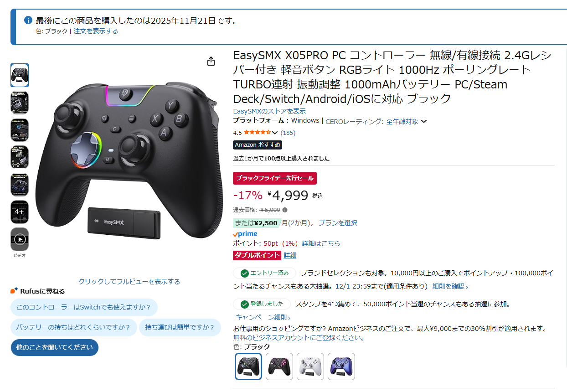This screenshot has height=392, width=567.
Task: Click the share icon above product image
Action: [x=211, y=61]
